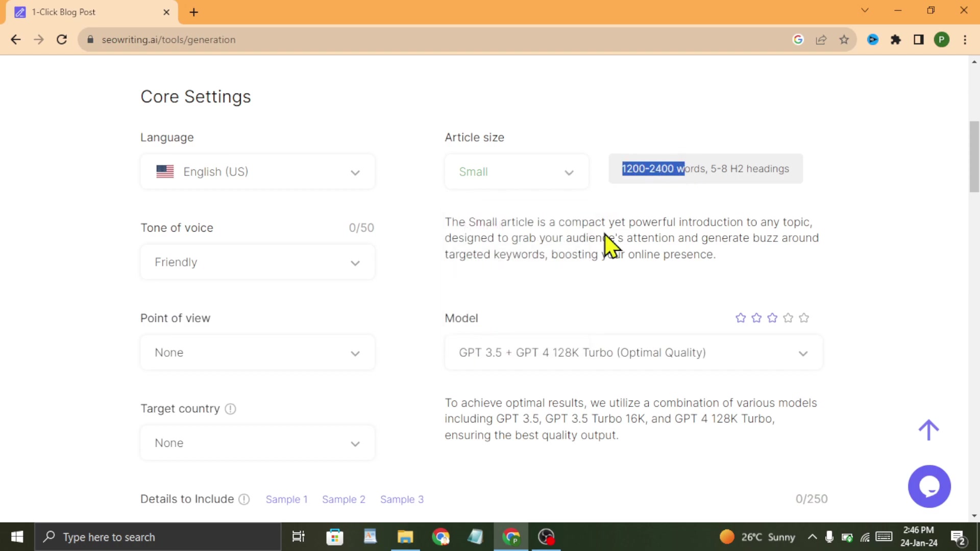
Task: Open the weather widget 26°C Sunny
Action: click(757, 537)
